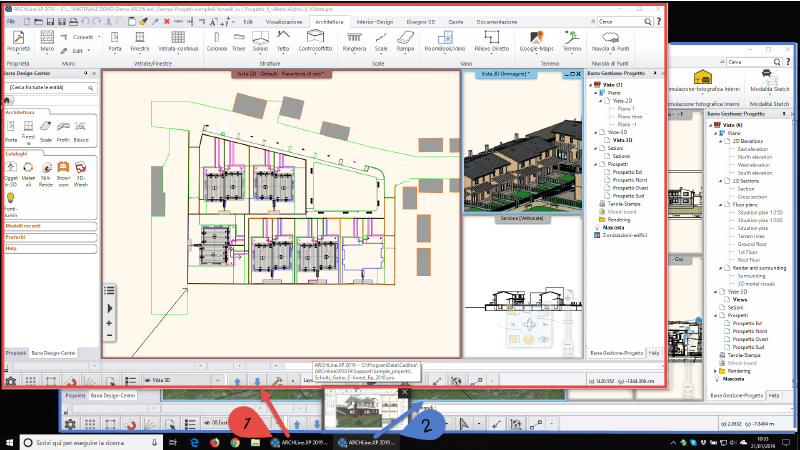The height and width of the screenshot is (450, 800).
Task: Open the Nuvola di Punti tool
Action: pos(610,41)
